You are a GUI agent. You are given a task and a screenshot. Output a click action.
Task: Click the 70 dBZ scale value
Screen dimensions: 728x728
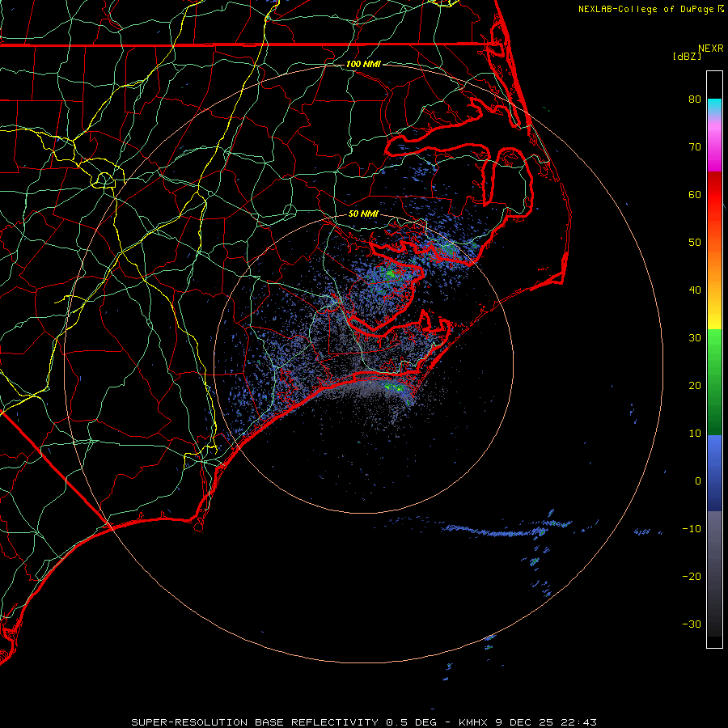tap(695, 146)
